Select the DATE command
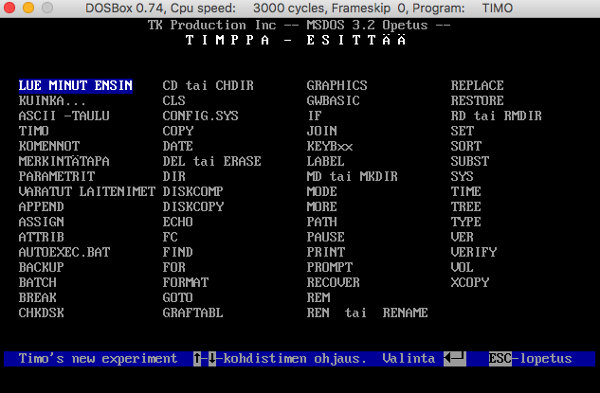The height and width of the screenshot is (393, 600). tap(178, 146)
